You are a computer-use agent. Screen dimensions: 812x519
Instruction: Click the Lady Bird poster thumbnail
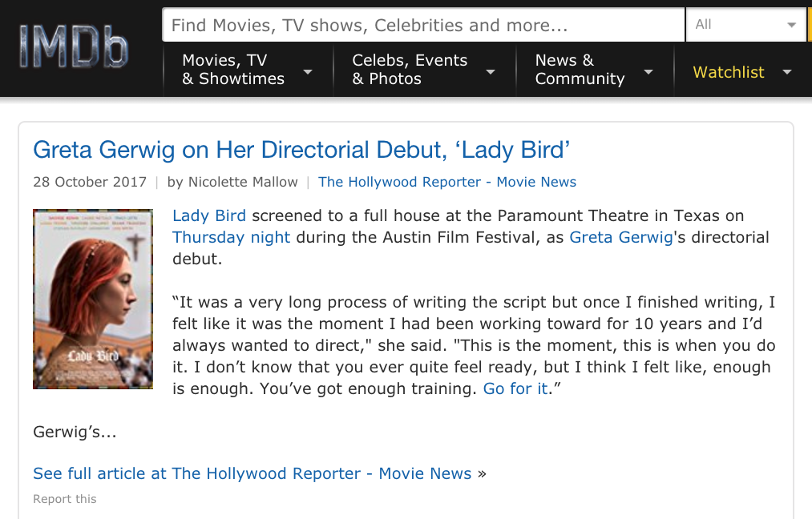[93, 299]
